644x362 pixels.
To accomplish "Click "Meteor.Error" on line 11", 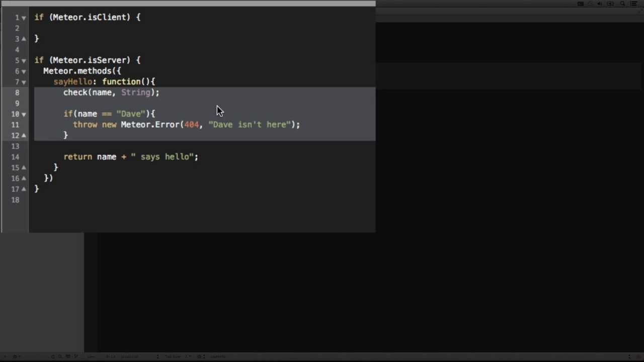I will [x=149, y=124].
